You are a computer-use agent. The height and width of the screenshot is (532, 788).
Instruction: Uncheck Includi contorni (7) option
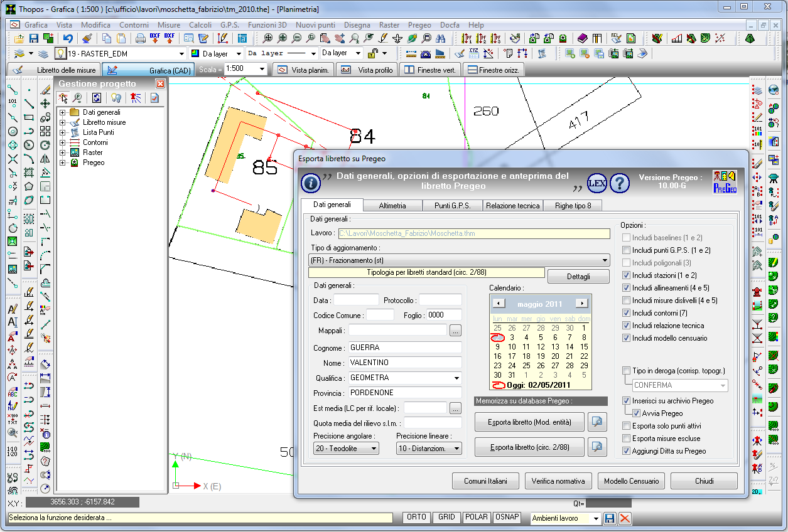point(626,313)
